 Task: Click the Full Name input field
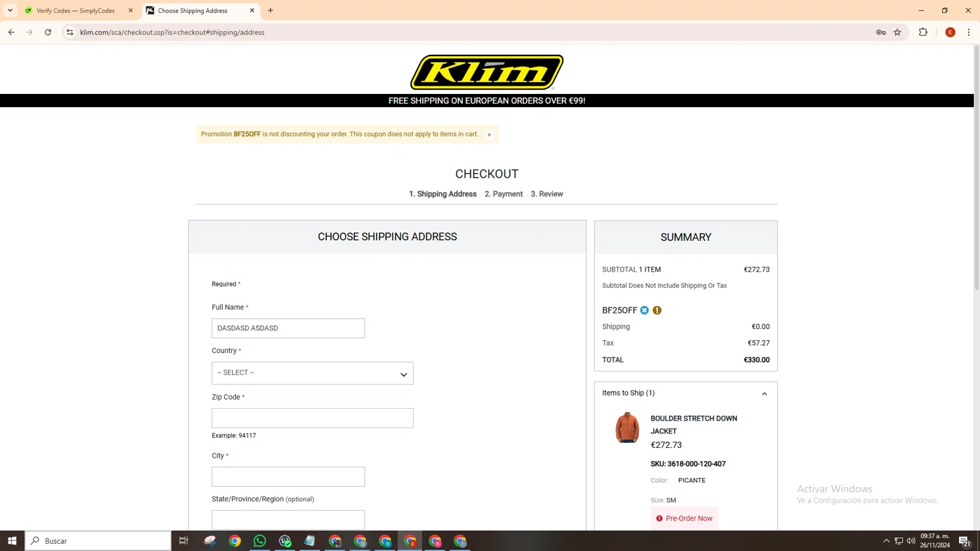click(288, 328)
